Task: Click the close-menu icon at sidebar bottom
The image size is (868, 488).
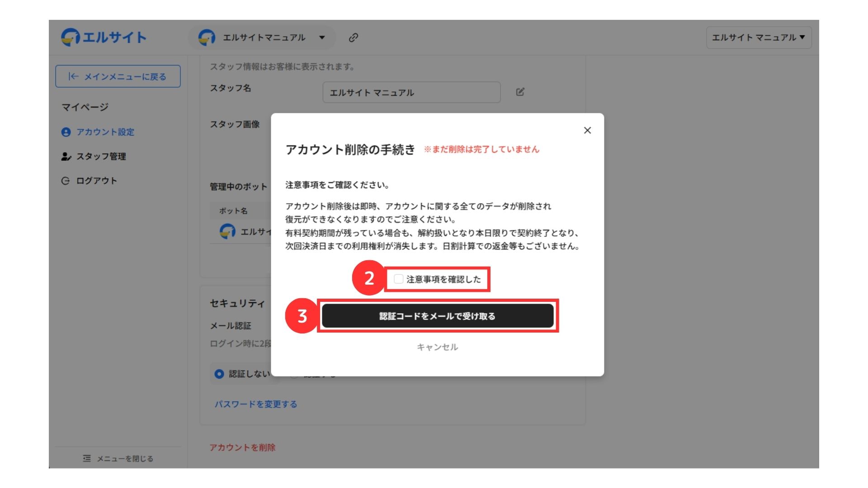Action: (x=87, y=459)
